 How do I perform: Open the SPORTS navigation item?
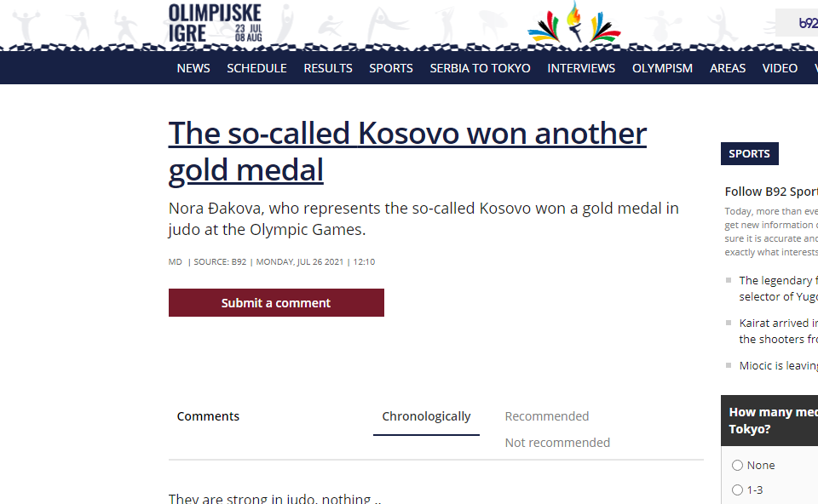[391, 68]
